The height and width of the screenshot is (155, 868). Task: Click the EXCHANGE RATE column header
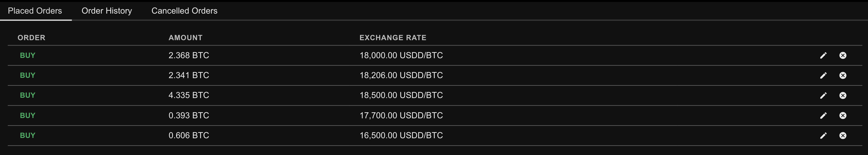click(393, 38)
